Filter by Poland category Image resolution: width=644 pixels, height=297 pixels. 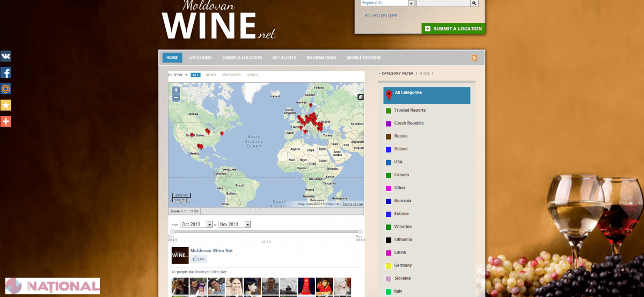401,149
